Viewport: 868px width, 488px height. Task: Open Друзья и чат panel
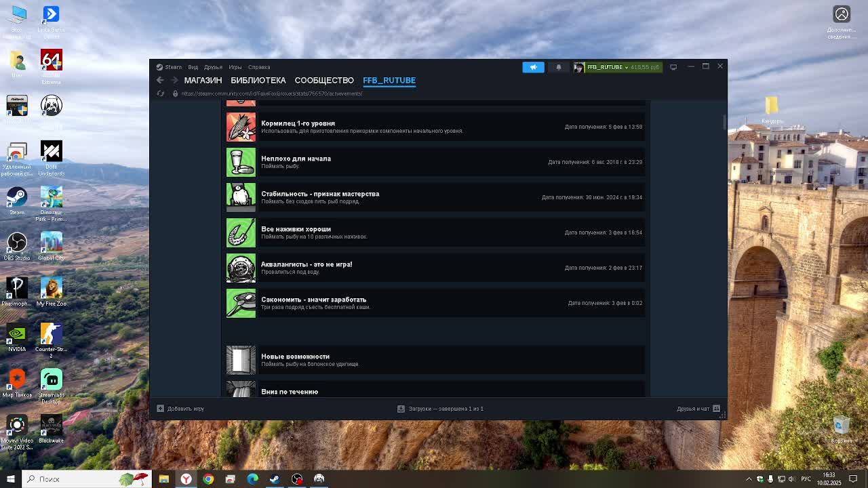click(x=698, y=409)
